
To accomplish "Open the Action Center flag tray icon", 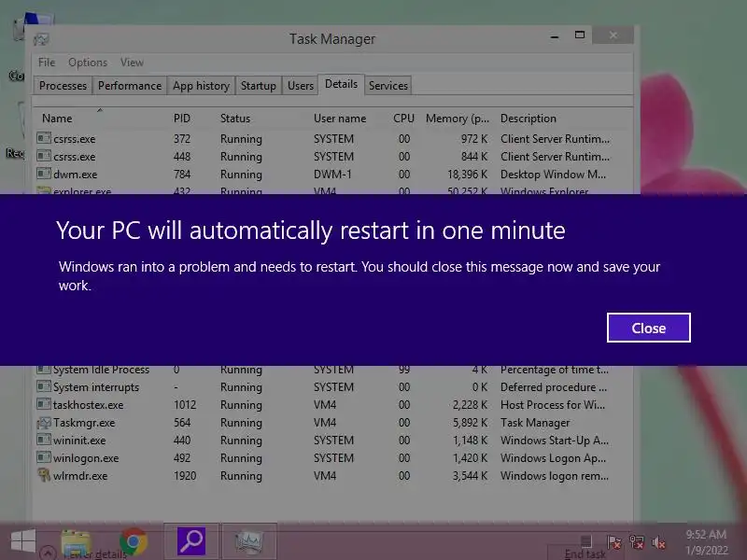I will [x=614, y=542].
